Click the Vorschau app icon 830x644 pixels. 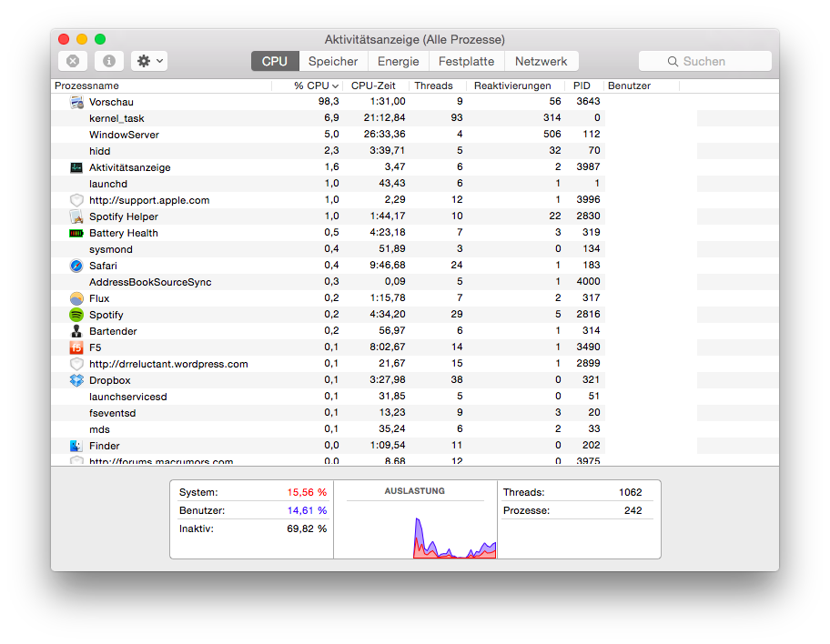coord(76,102)
